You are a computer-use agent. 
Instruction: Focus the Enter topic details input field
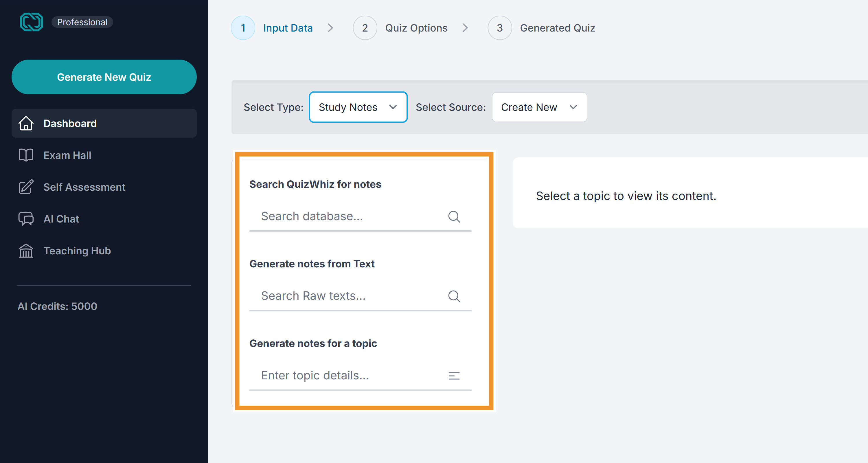pyautogui.click(x=360, y=375)
